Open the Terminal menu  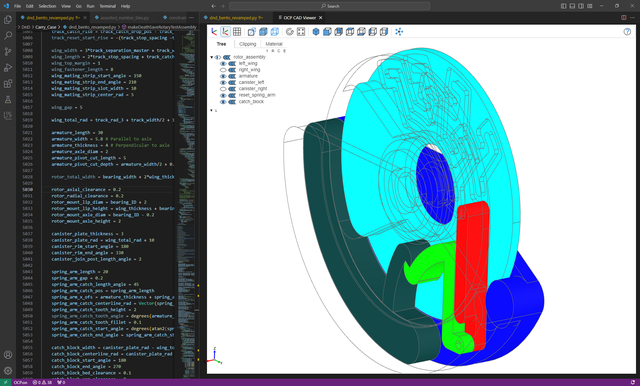(107, 6)
